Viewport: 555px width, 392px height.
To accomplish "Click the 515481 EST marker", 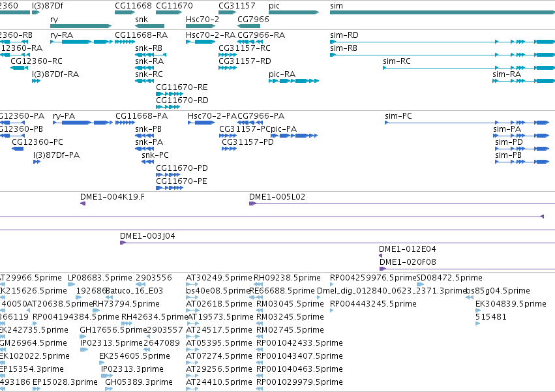I will pos(477,324).
